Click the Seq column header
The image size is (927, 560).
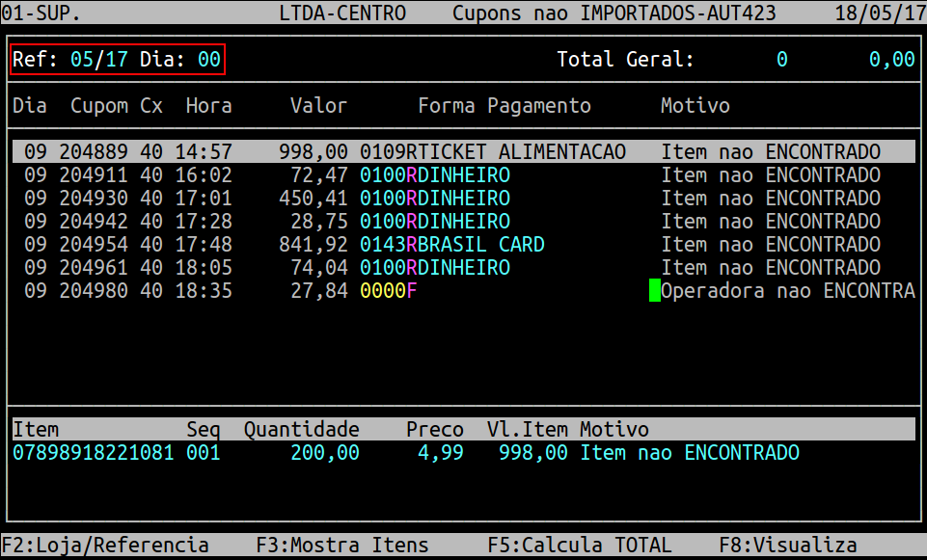click(x=204, y=430)
